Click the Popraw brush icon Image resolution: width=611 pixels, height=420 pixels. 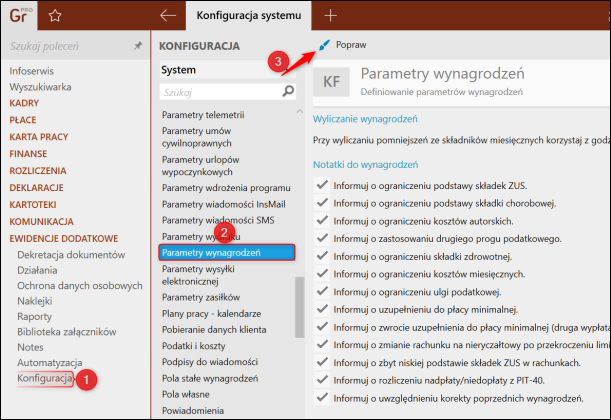[x=324, y=45]
